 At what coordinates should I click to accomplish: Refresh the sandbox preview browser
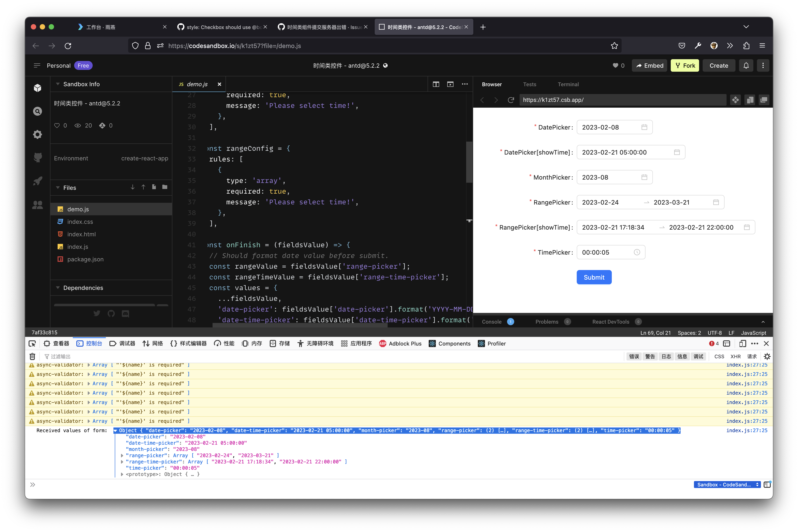(x=511, y=100)
